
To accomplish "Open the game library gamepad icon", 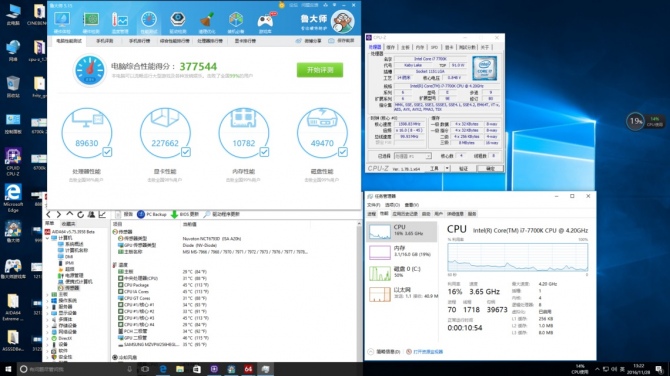I will coord(265,22).
